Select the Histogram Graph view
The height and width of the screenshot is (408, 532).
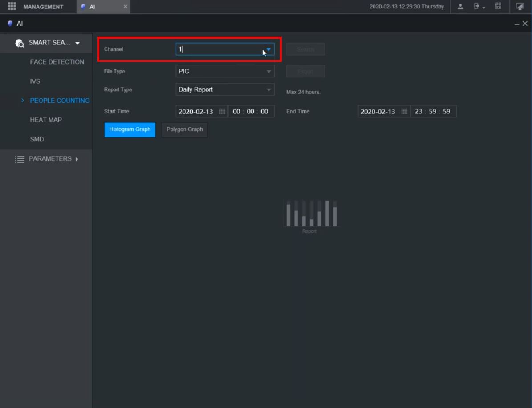[130, 129]
